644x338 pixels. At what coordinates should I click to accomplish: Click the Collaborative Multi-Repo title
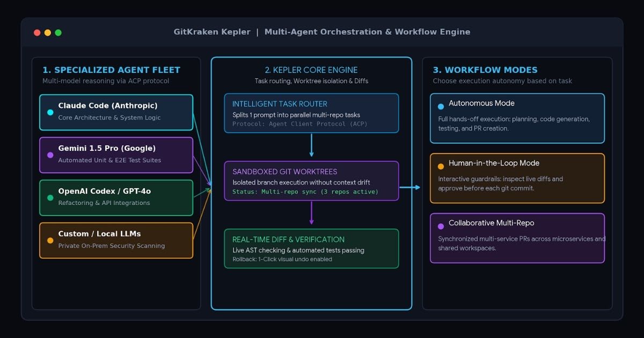491,223
